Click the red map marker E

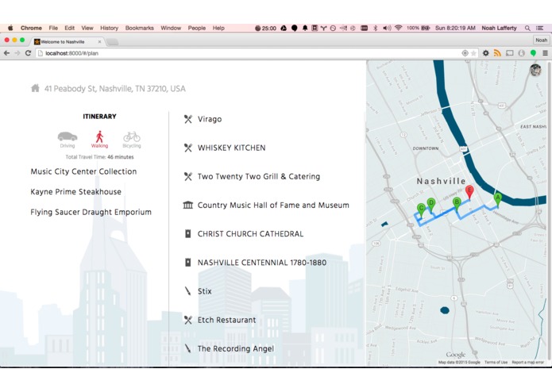click(469, 192)
